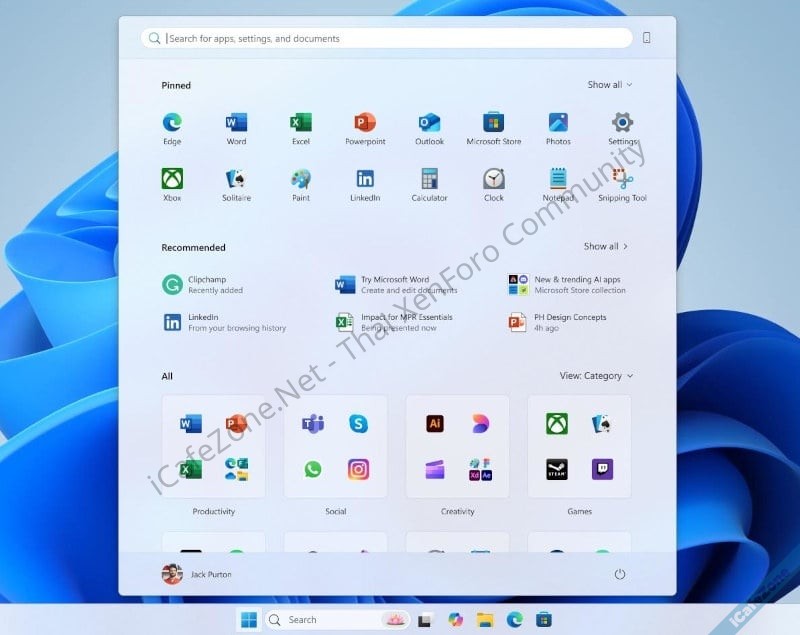Open the Social apps category group

pyautogui.click(x=335, y=445)
